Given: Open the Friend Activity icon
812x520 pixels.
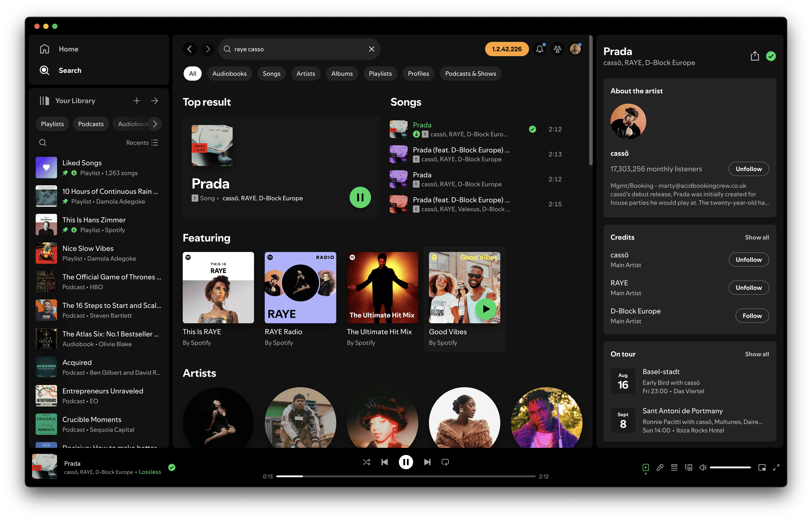Looking at the screenshot, I should coord(558,49).
